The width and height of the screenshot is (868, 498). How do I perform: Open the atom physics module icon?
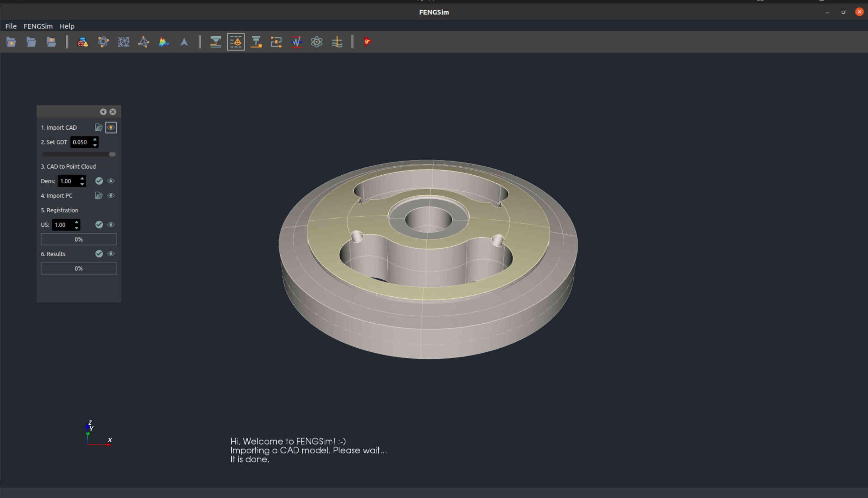click(x=316, y=42)
